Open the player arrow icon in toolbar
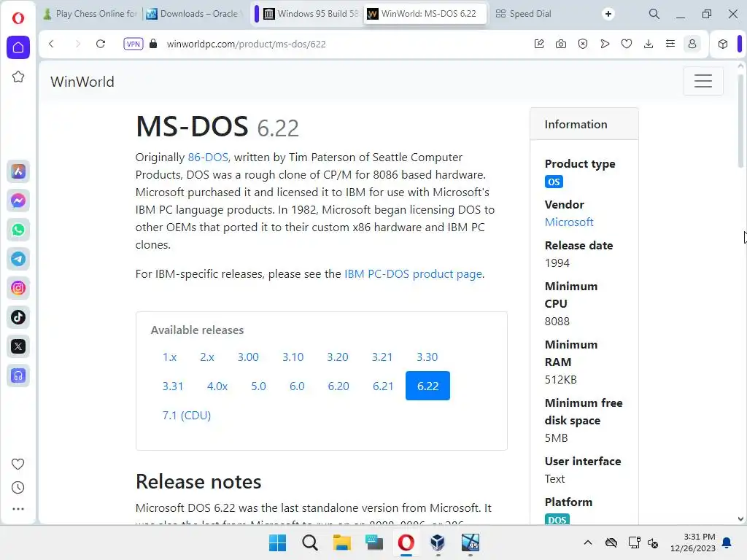 tap(605, 44)
